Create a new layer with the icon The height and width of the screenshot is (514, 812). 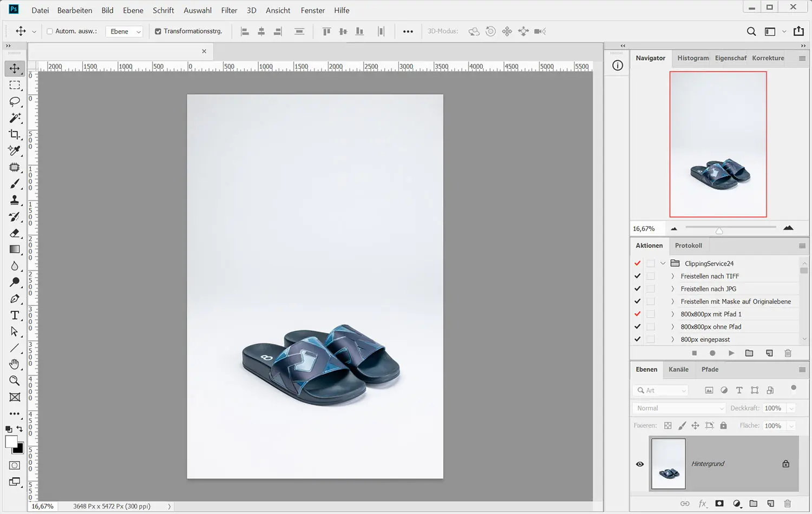(x=770, y=504)
